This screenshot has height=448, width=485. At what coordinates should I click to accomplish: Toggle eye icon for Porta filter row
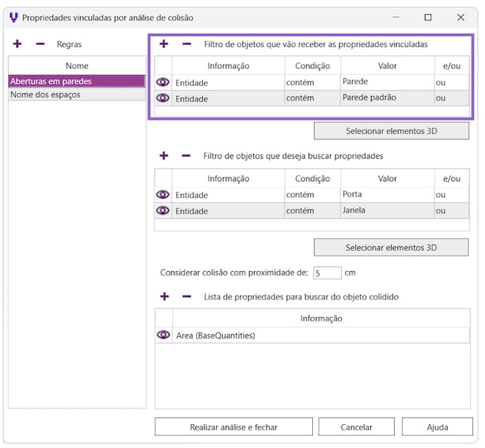tap(163, 194)
